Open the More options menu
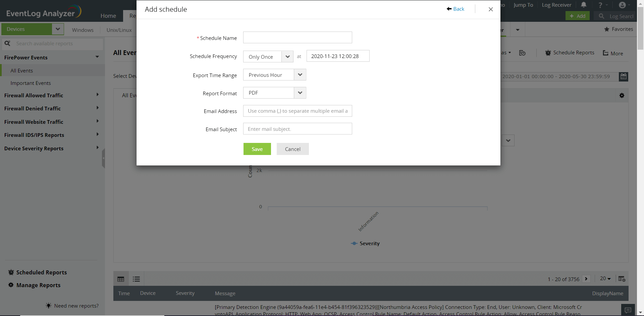 click(613, 53)
